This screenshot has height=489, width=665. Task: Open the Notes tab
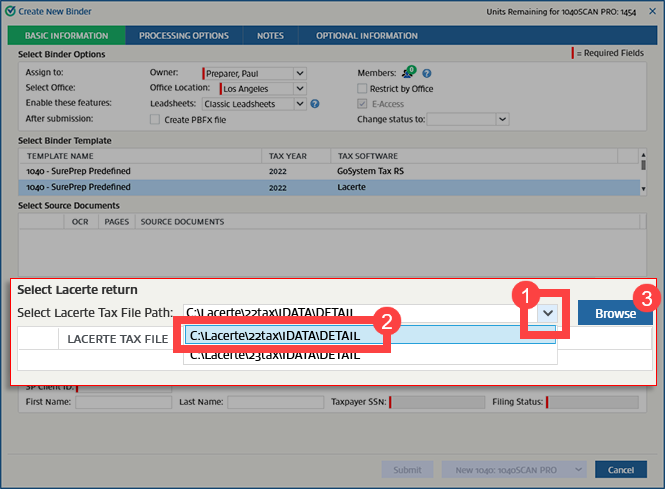click(270, 36)
